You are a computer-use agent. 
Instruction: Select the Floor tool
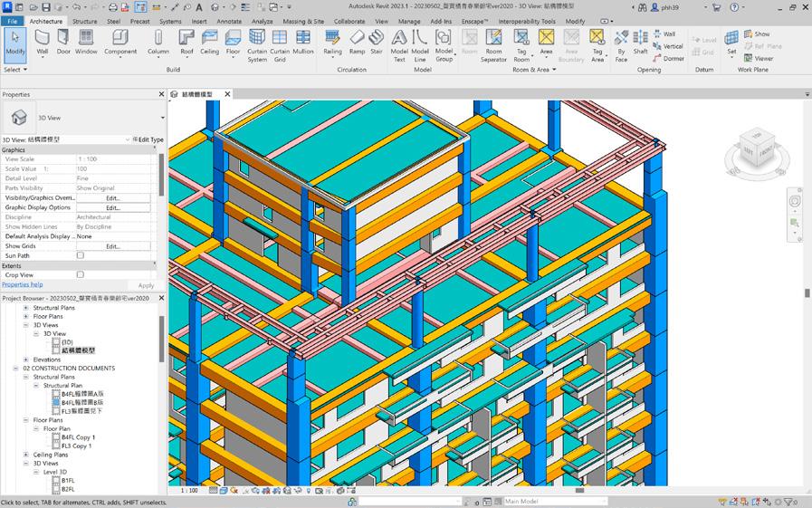click(233, 43)
